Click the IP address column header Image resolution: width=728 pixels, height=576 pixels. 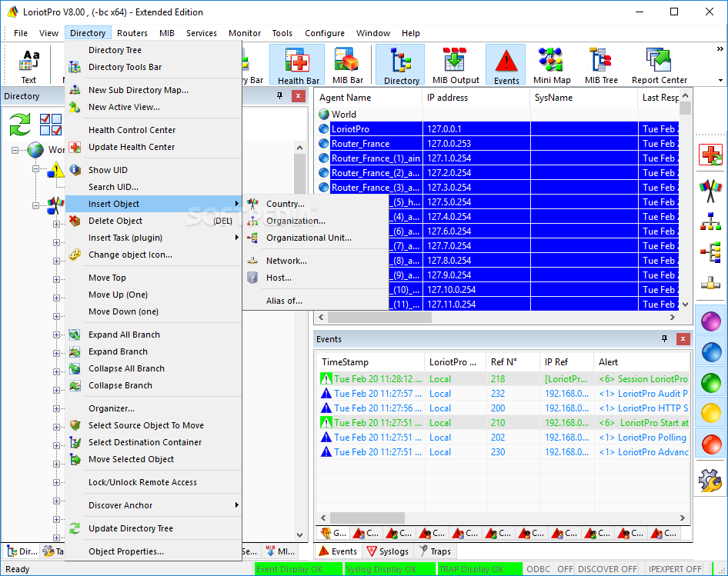click(x=476, y=98)
